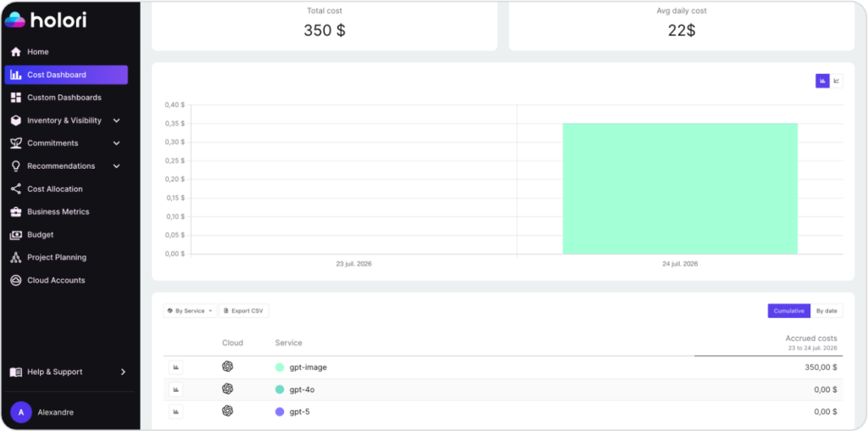Click the Cost Allocation share icon
Screen dimensions: 868x431
pyautogui.click(x=16, y=189)
